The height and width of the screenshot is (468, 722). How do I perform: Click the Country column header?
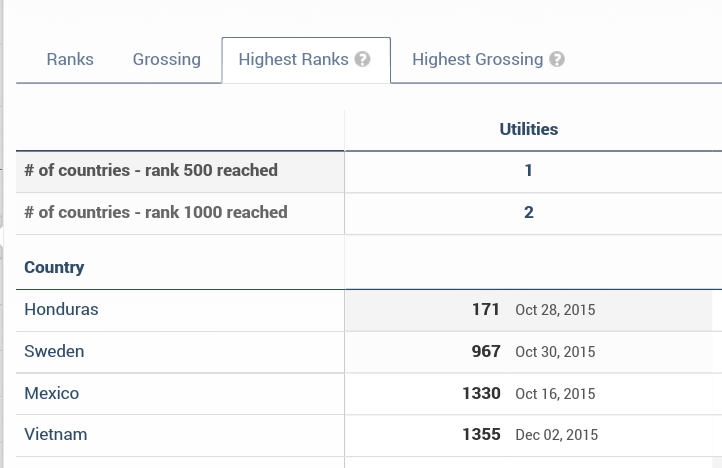coord(54,267)
